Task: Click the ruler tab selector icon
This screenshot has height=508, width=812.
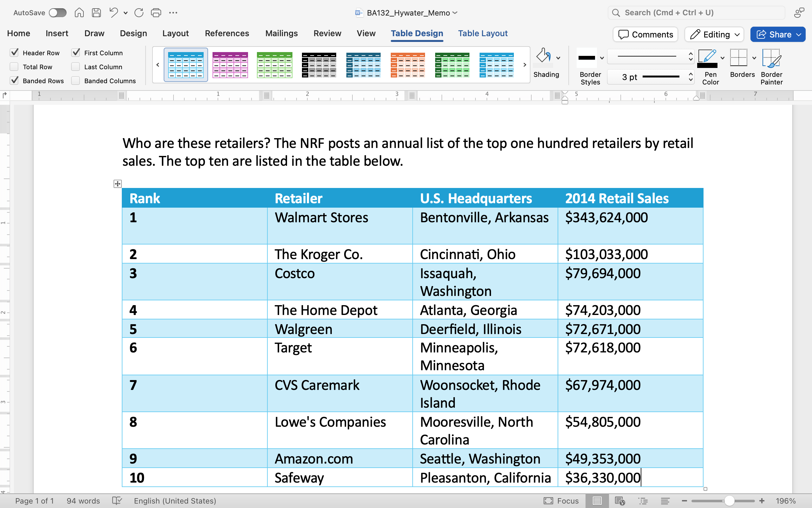Action: (x=4, y=96)
